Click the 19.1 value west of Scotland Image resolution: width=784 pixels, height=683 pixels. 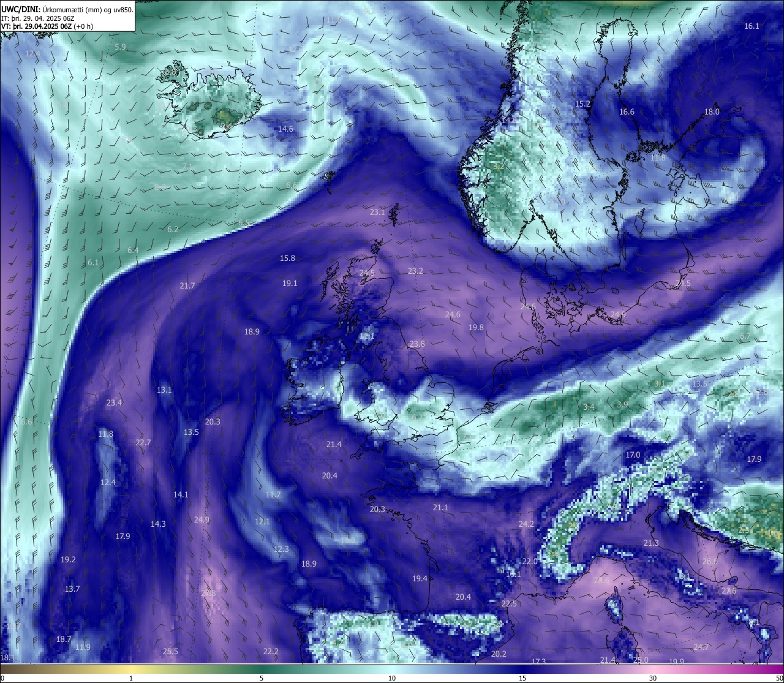[290, 284]
